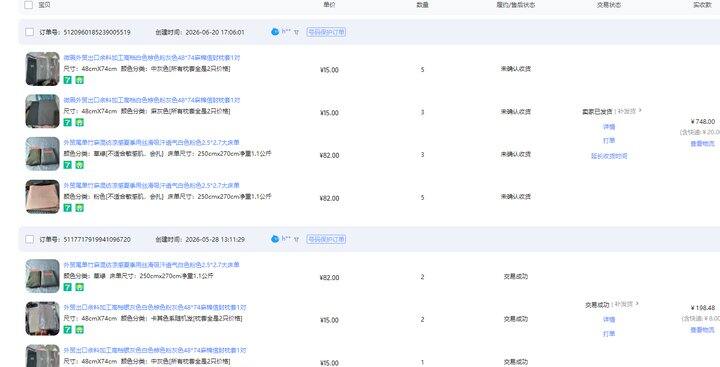
Task: Click creation time 2026-05-28 13:11:29
Action: (215, 240)
